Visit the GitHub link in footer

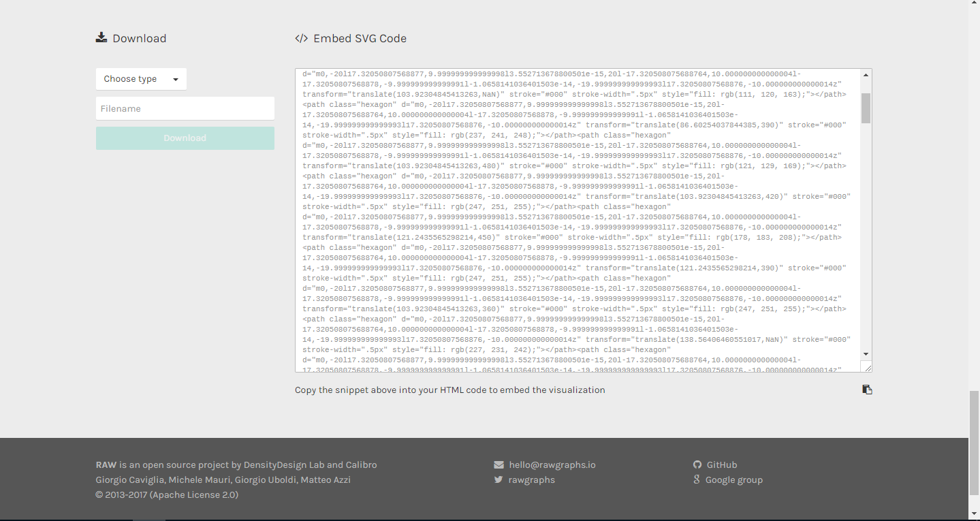(722, 465)
